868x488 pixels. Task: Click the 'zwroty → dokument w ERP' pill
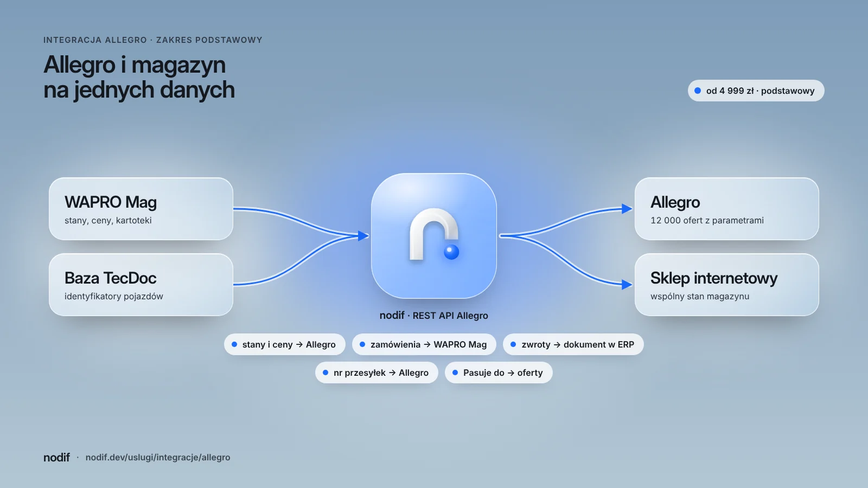click(x=573, y=344)
